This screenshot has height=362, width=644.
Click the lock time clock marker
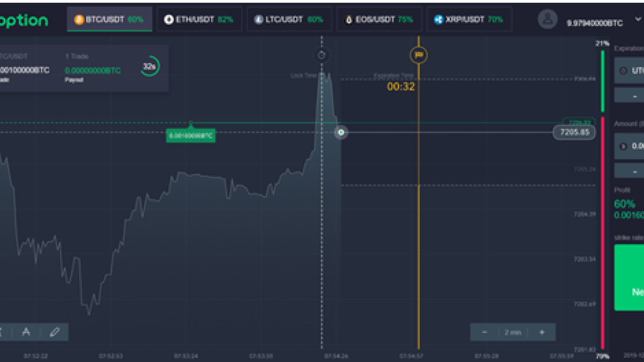point(321,55)
